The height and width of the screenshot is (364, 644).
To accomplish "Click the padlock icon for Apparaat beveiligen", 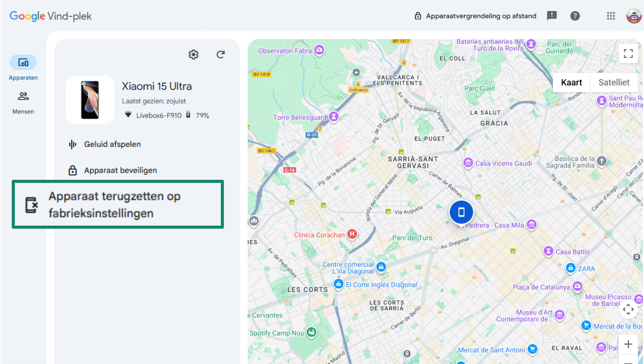I will (72, 170).
